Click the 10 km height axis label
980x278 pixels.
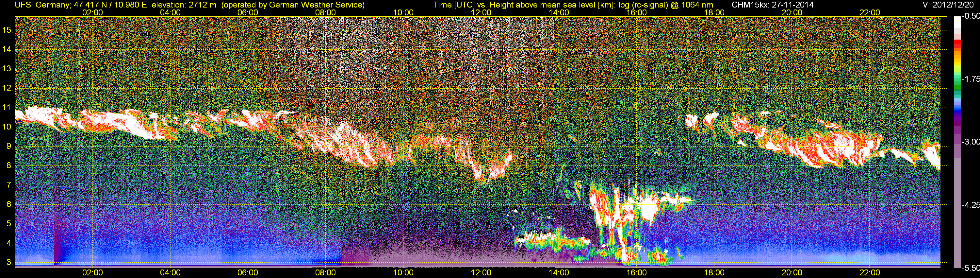tap(7, 127)
